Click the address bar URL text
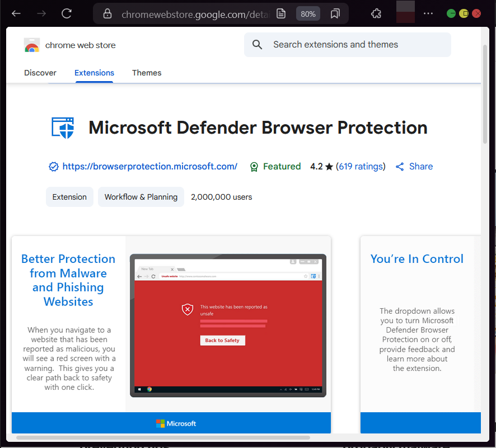The width and height of the screenshot is (496, 448). 195,14
